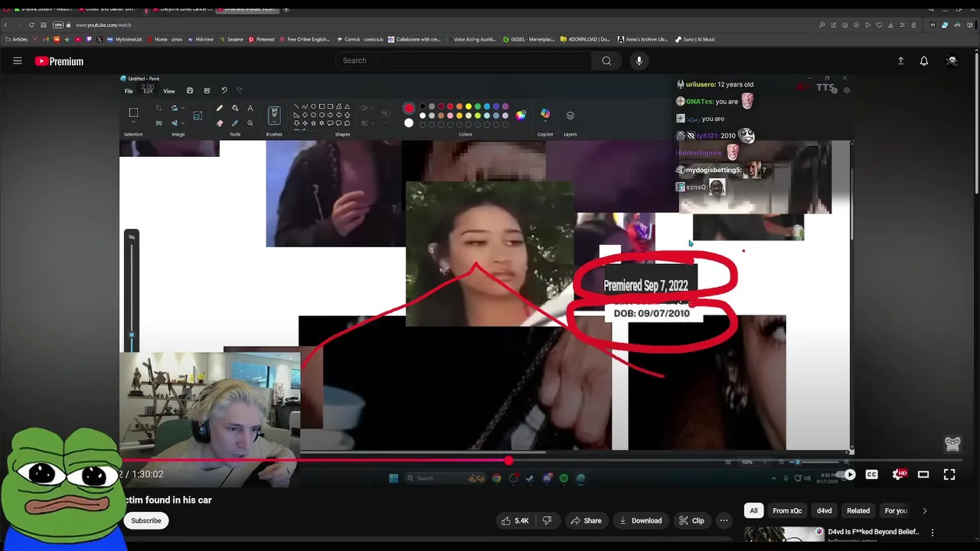Viewport: 980px width, 551px height.
Task: Focus the YouTube search input field
Action: pos(463,60)
